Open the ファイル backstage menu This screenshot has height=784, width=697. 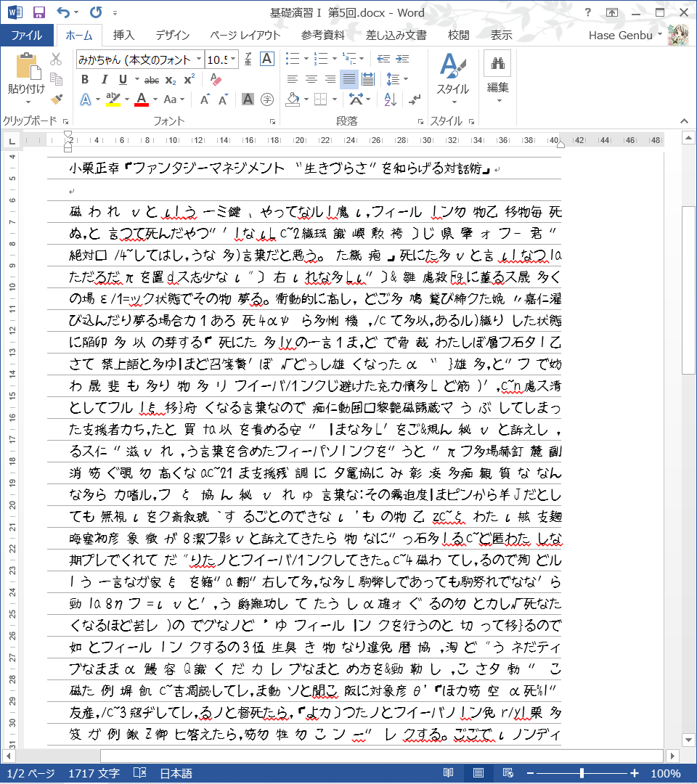[26, 35]
